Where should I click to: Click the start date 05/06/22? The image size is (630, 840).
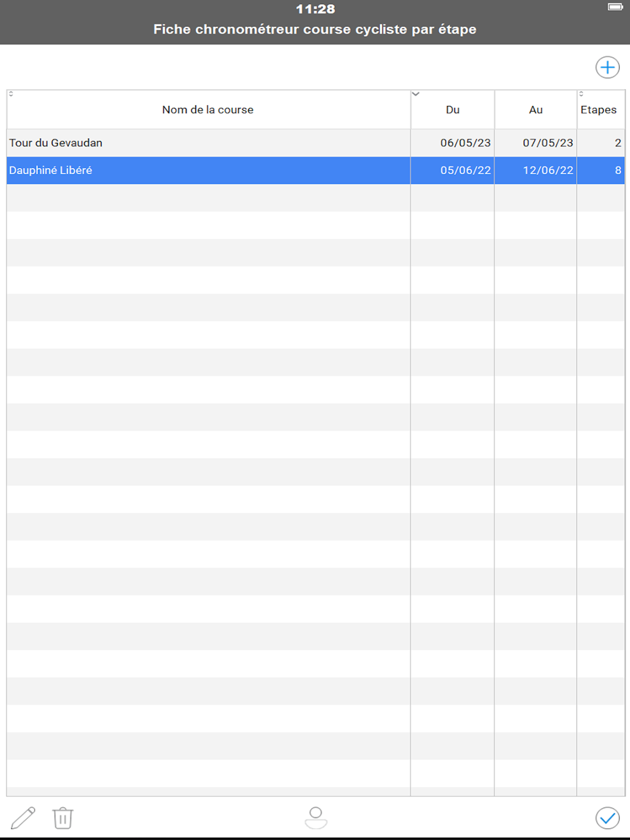466,170
